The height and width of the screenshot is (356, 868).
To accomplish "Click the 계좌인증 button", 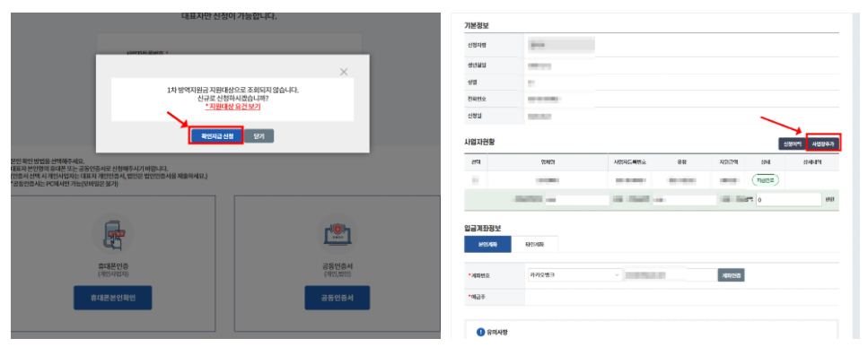I will [x=732, y=274].
